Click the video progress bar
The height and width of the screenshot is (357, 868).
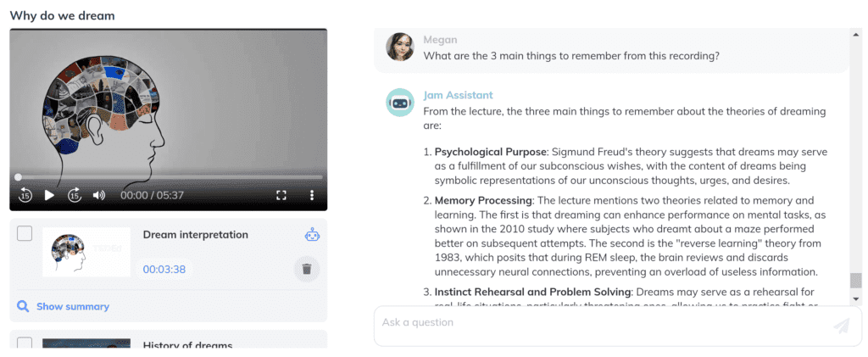[x=169, y=177]
